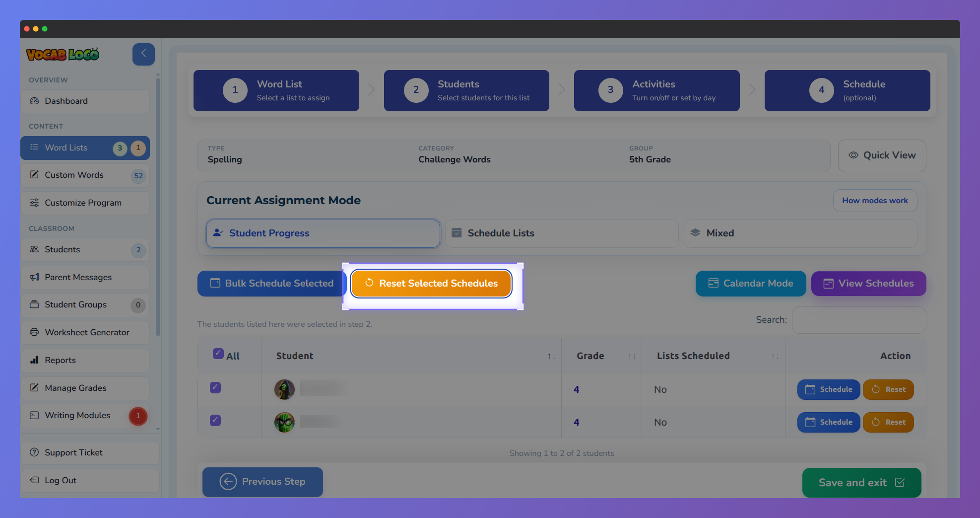Open the Dashboard page

coord(85,101)
